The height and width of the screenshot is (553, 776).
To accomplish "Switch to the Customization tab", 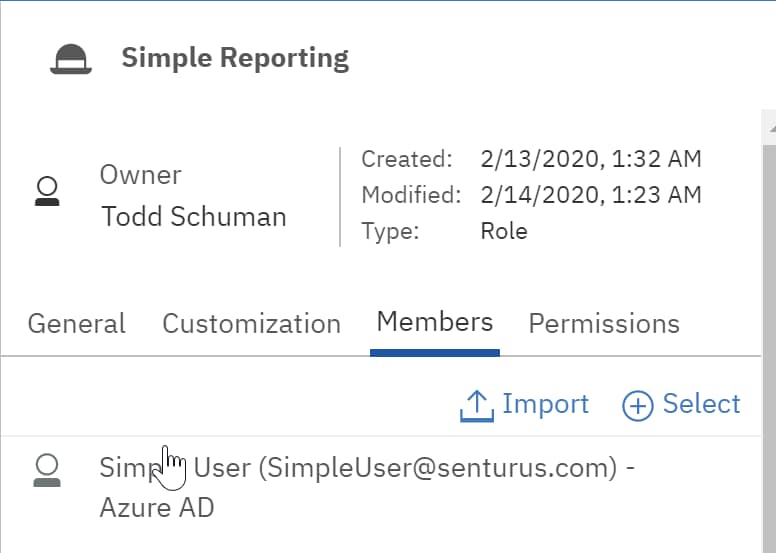I will point(251,324).
